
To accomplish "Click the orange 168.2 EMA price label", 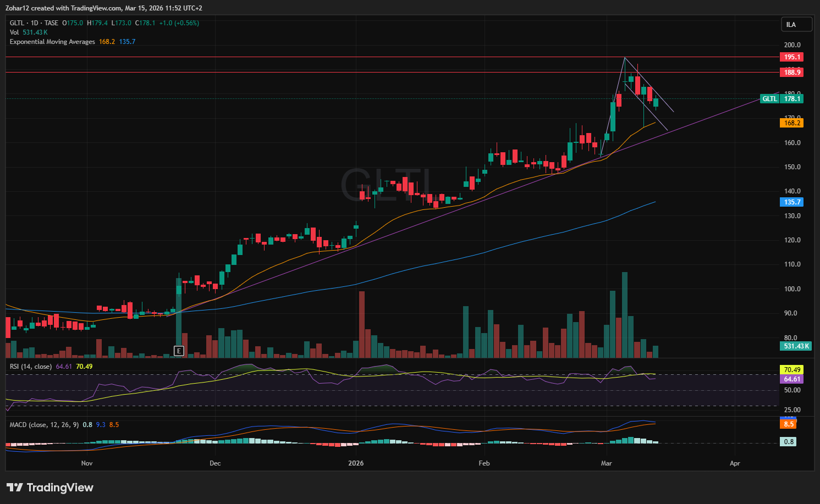I will [x=791, y=123].
